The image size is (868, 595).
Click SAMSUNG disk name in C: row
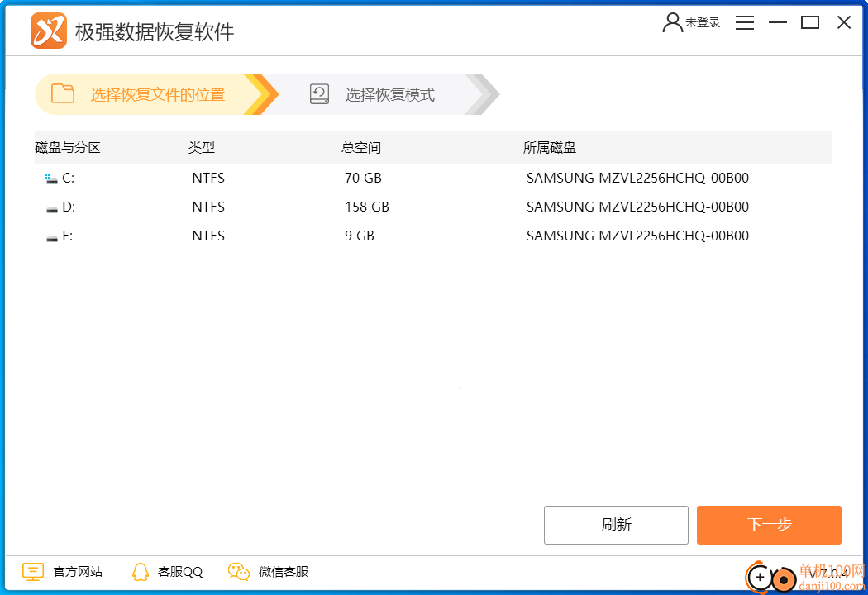(637, 178)
